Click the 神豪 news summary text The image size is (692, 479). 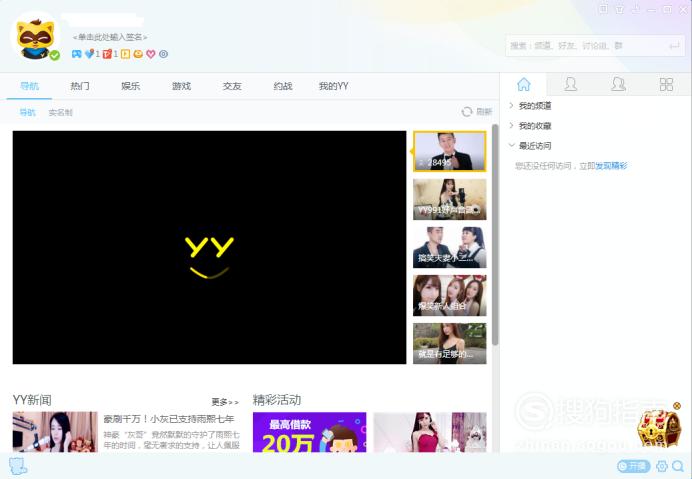point(172,440)
